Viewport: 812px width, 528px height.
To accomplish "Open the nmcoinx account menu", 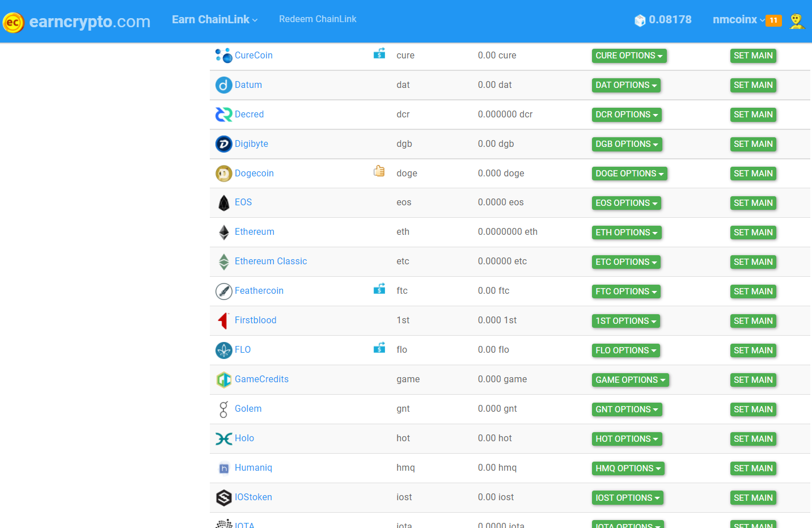I will [x=738, y=20].
